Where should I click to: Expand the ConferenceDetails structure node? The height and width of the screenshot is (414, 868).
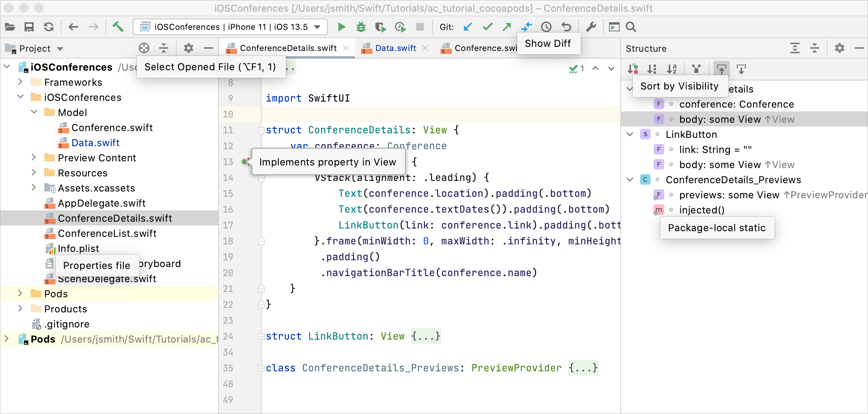pos(631,88)
